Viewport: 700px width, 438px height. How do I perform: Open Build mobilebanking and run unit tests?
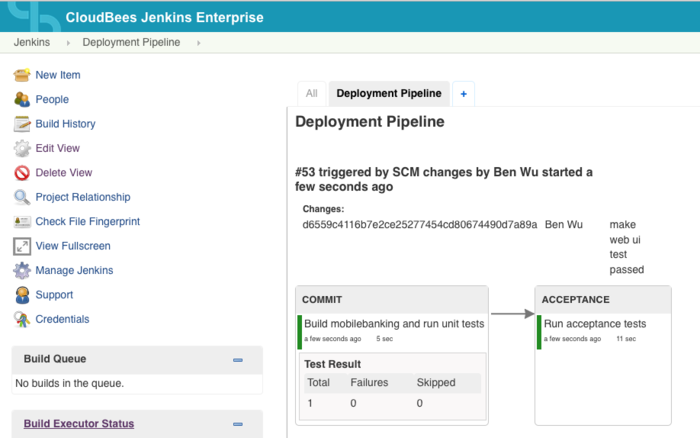(x=394, y=324)
